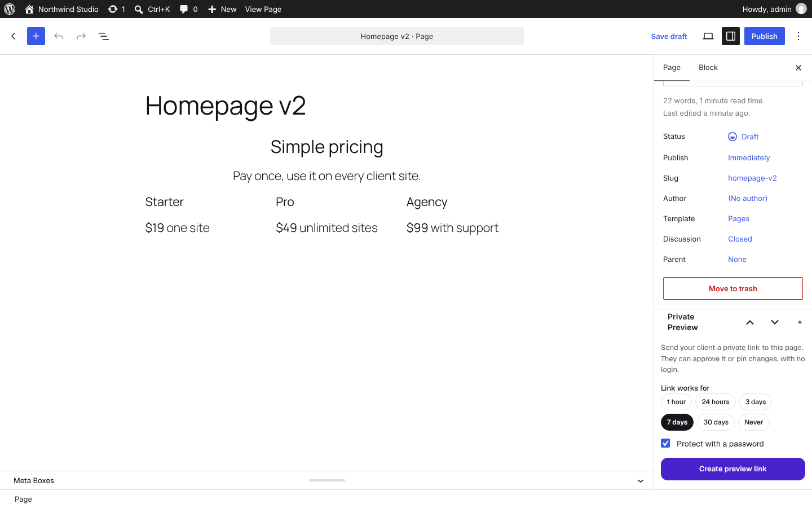The image size is (812, 508).
Task: Open Northwind Studio site home icon
Action: [x=29, y=9]
